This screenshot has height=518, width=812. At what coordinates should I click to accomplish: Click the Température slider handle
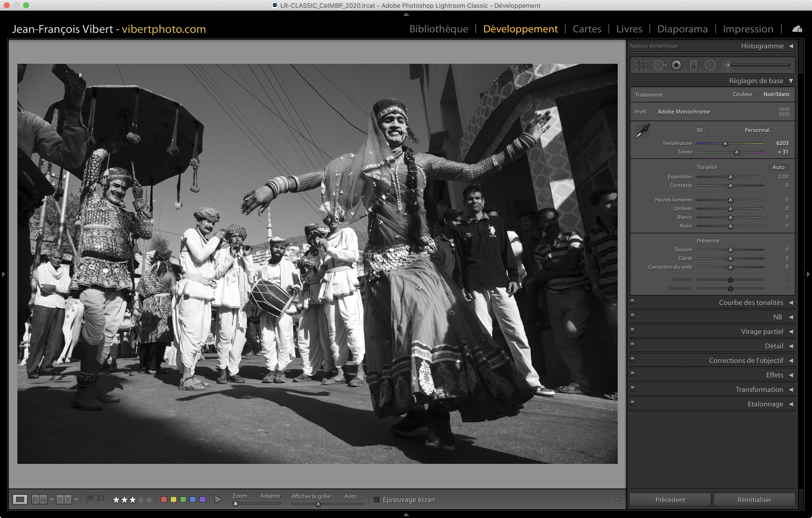click(x=725, y=144)
